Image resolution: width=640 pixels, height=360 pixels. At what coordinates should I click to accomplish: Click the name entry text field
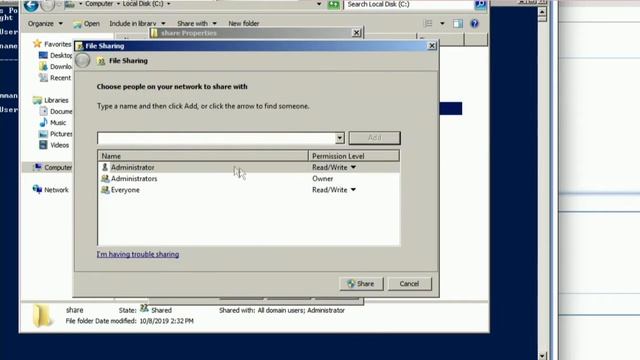point(216,138)
